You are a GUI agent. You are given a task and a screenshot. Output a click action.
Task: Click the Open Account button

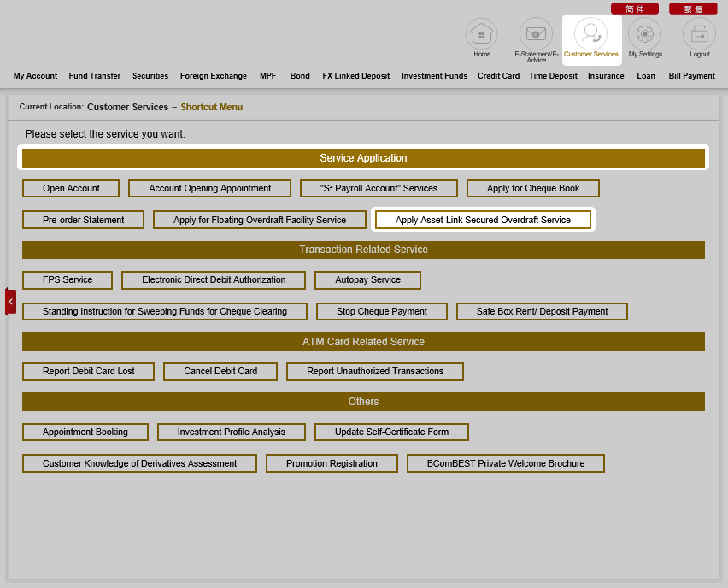coord(71,189)
